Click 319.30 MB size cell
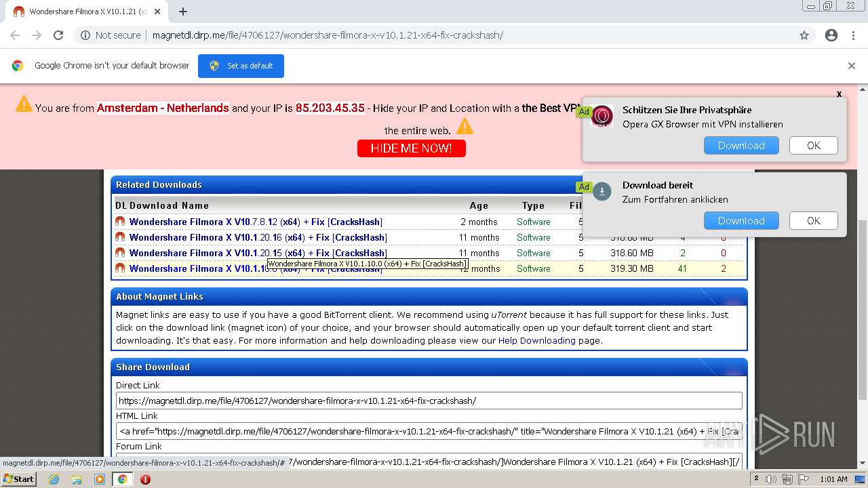Viewport: 868px width, 488px height. [x=631, y=268]
